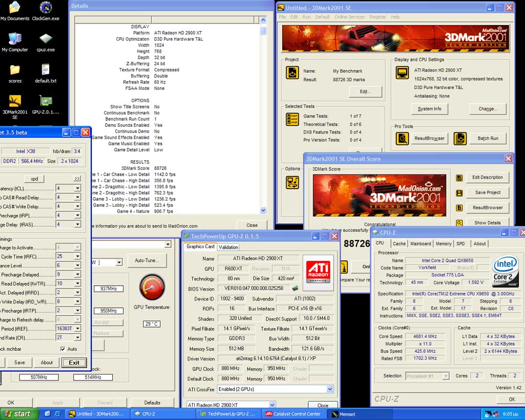Click the 937MHz clock value field

[x=109, y=289]
